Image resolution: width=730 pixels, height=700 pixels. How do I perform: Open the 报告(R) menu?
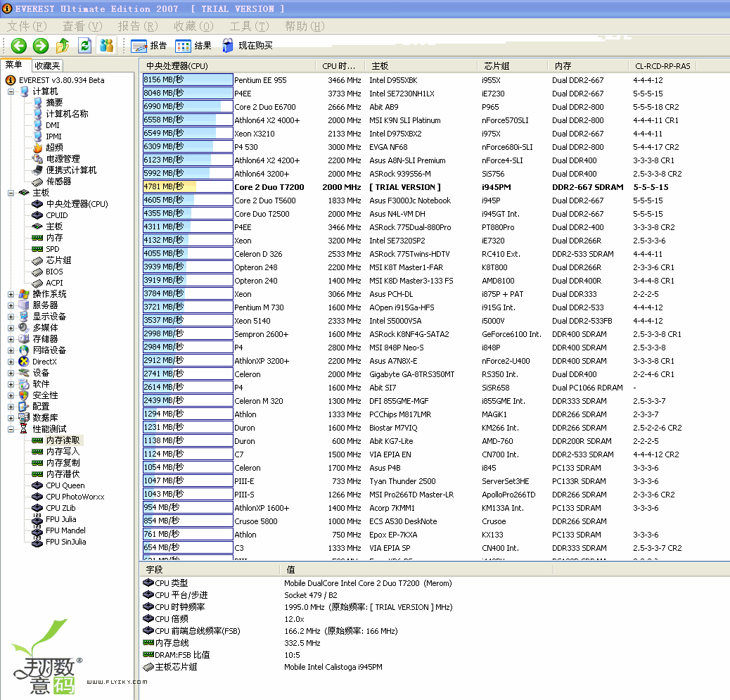pos(138,26)
